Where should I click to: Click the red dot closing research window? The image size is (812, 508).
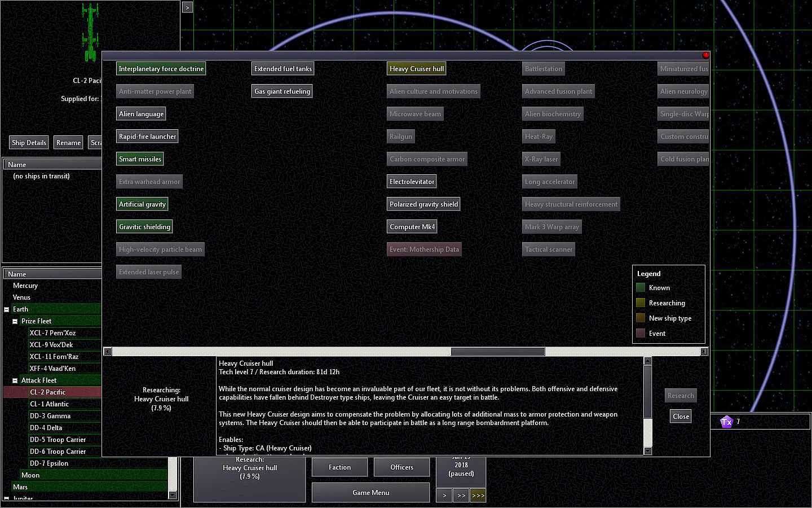[x=705, y=55]
